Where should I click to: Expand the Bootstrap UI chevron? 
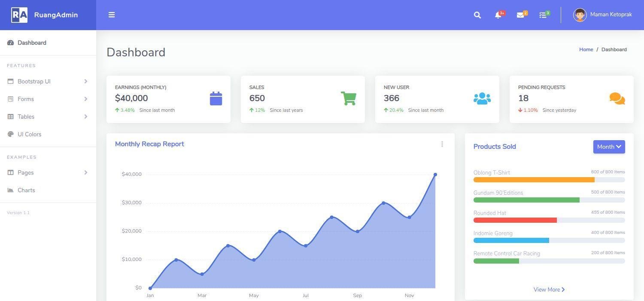click(x=86, y=81)
